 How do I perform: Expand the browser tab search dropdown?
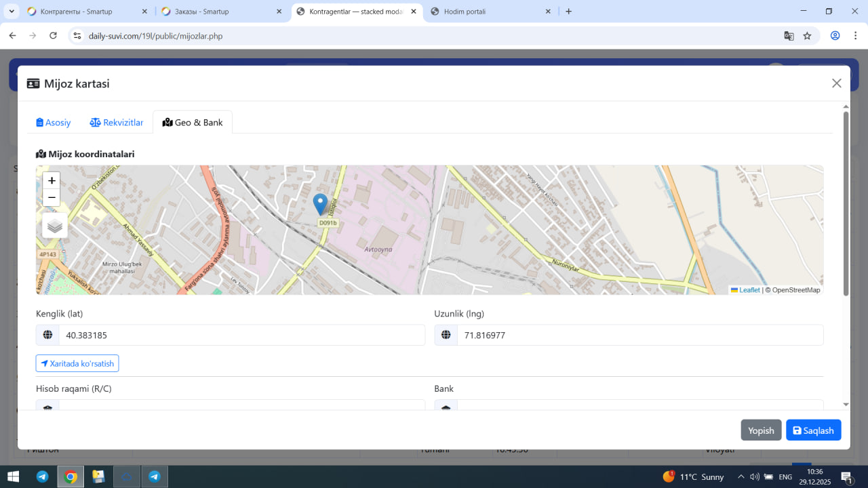click(x=12, y=12)
